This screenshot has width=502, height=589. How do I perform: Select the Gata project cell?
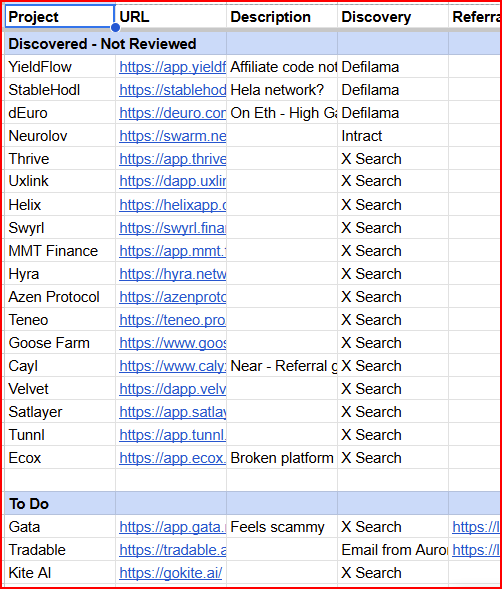60,527
